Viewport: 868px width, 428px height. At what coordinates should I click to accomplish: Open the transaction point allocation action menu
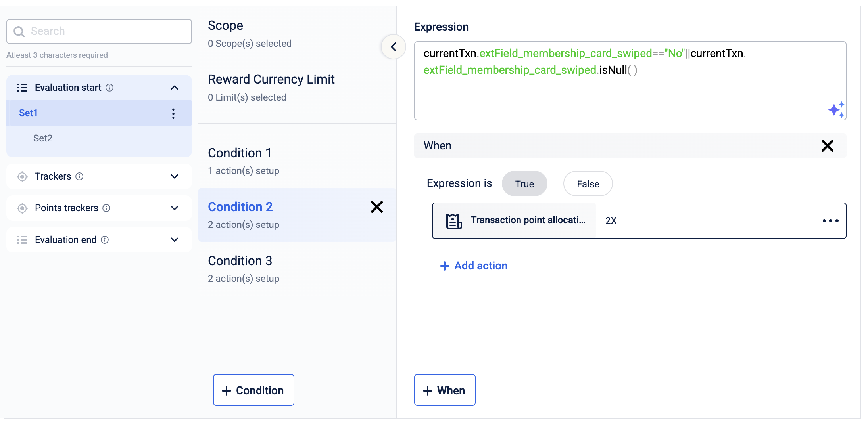click(x=830, y=221)
